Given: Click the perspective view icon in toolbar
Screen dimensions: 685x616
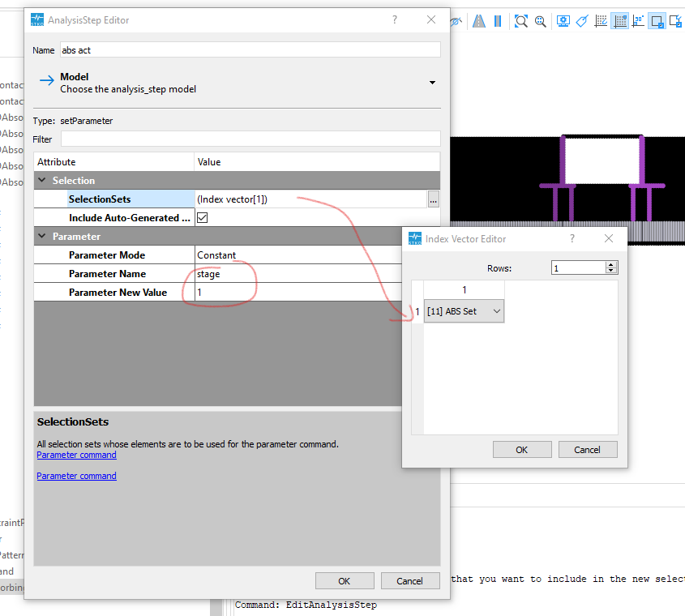Looking at the screenshot, I should [479, 21].
